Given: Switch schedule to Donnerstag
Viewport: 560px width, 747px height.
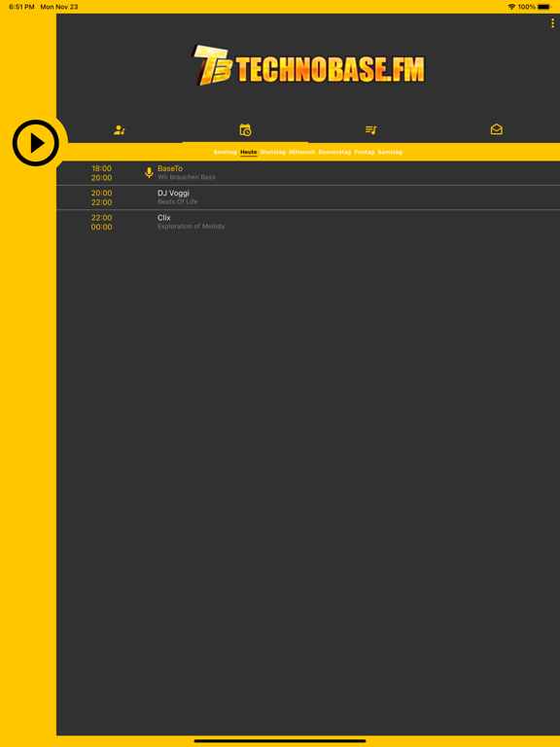Looking at the screenshot, I should (x=334, y=152).
